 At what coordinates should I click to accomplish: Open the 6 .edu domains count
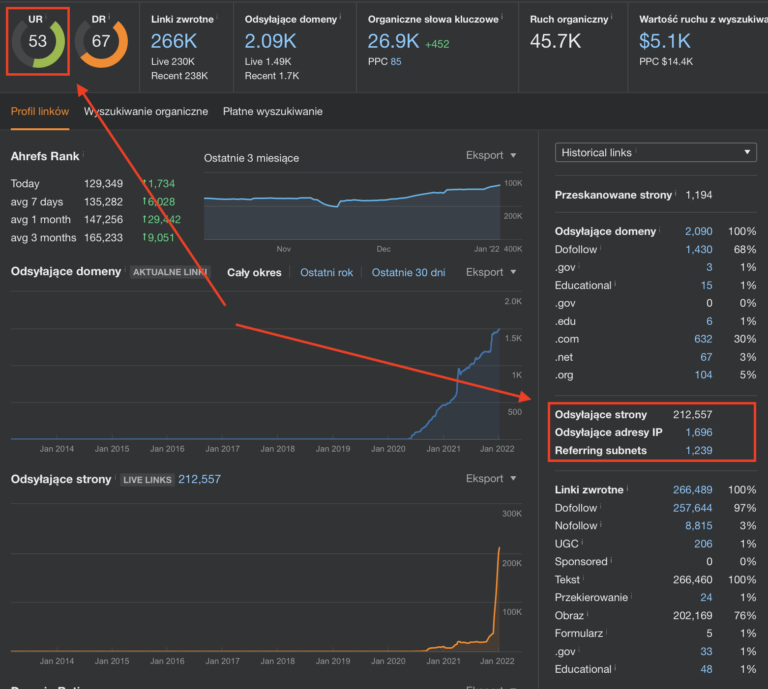(x=709, y=322)
